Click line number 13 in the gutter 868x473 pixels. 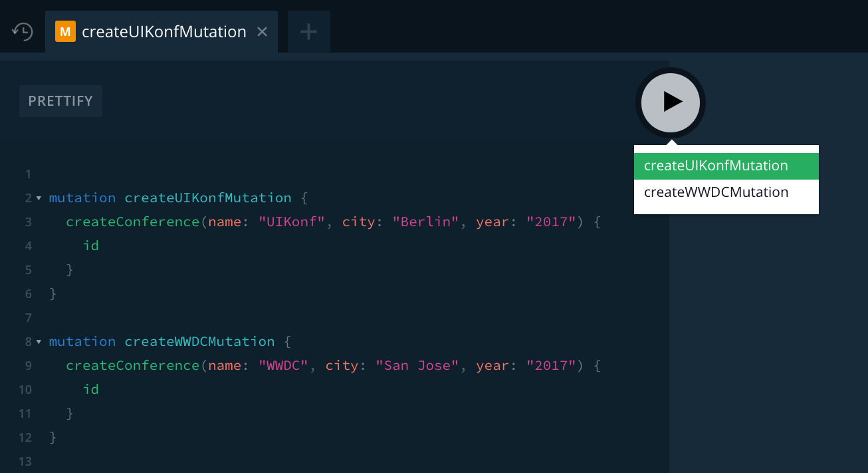[x=25, y=461]
